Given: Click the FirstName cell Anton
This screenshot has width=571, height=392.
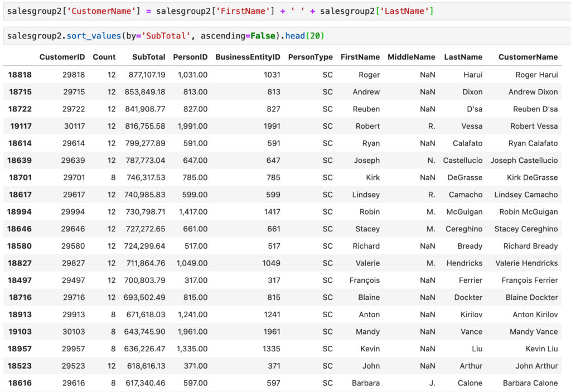Looking at the screenshot, I should [369, 314].
